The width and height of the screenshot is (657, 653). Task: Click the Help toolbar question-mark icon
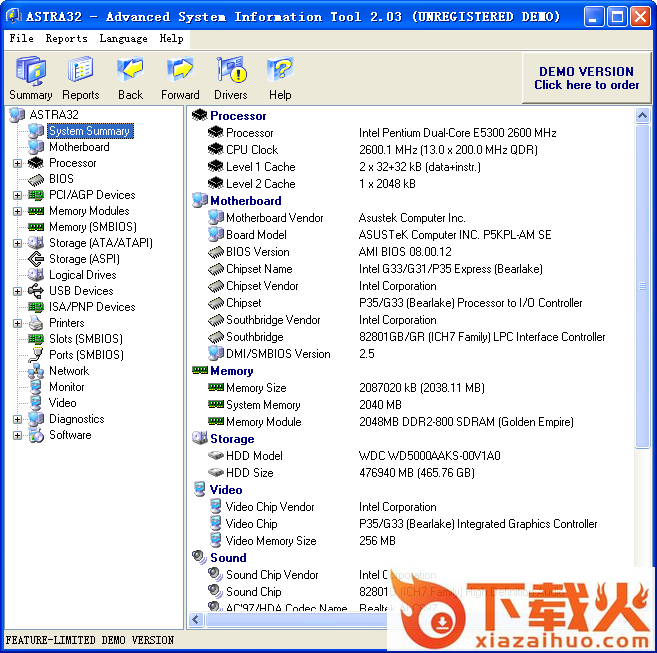click(280, 70)
